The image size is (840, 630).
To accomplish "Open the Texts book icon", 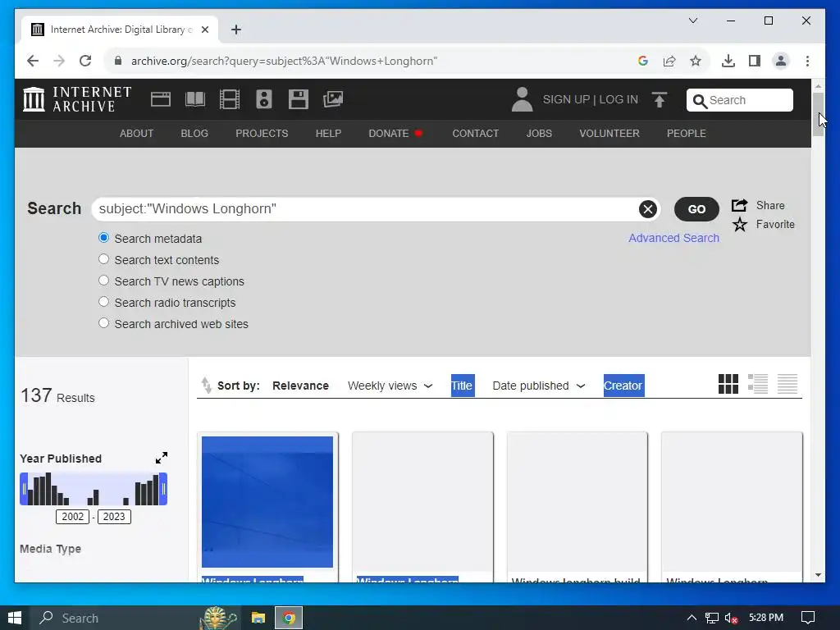I will [x=195, y=99].
